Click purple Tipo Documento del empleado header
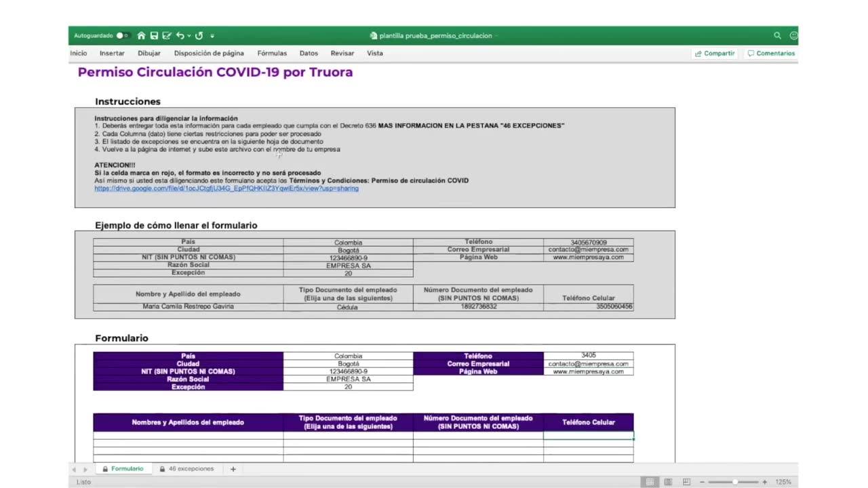The height and width of the screenshot is (488, 868). click(348, 422)
